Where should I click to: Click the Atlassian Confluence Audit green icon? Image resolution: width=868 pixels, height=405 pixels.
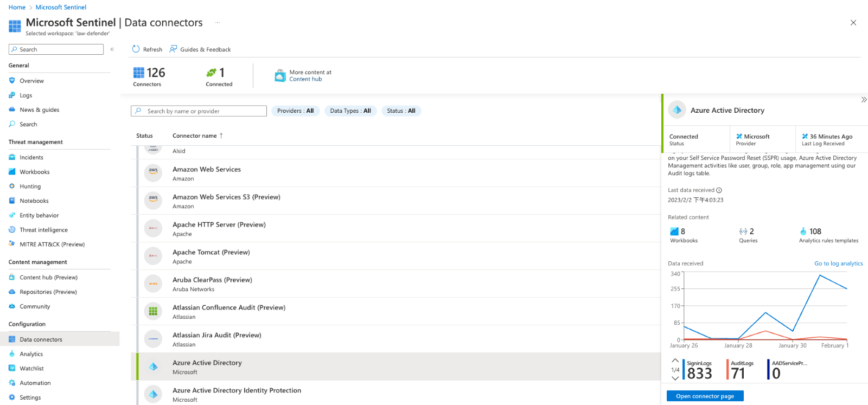(x=154, y=312)
